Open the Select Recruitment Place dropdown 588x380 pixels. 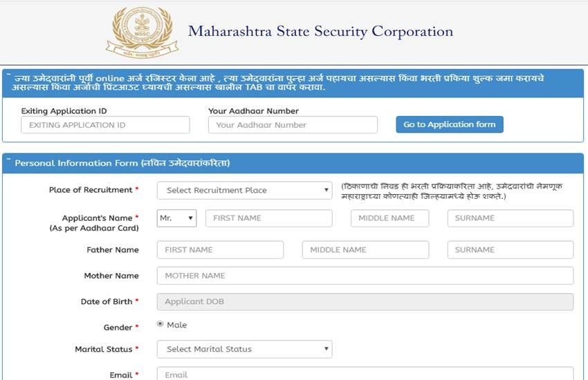245,190
